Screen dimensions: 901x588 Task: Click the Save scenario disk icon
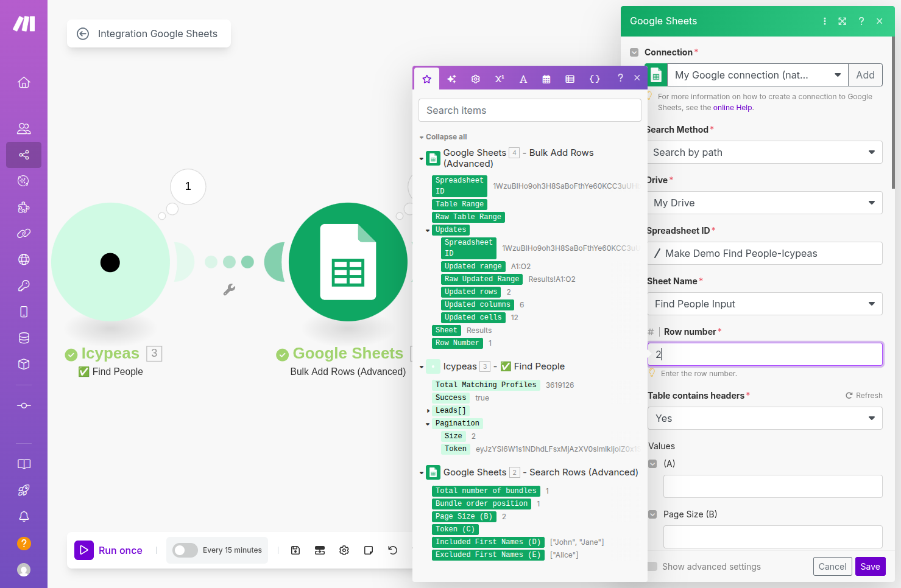coord(295,550)
